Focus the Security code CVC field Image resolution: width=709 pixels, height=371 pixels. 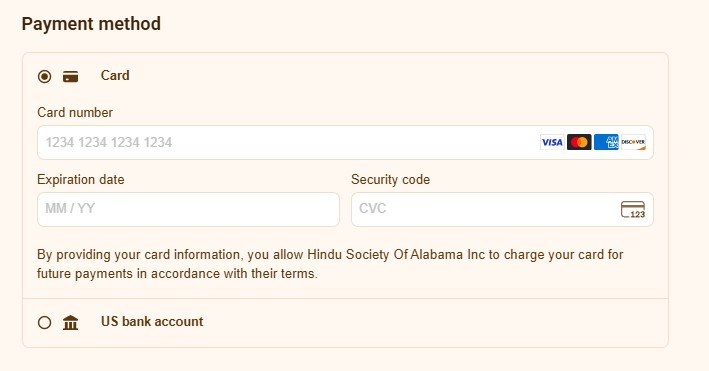(x=502, y=209)
